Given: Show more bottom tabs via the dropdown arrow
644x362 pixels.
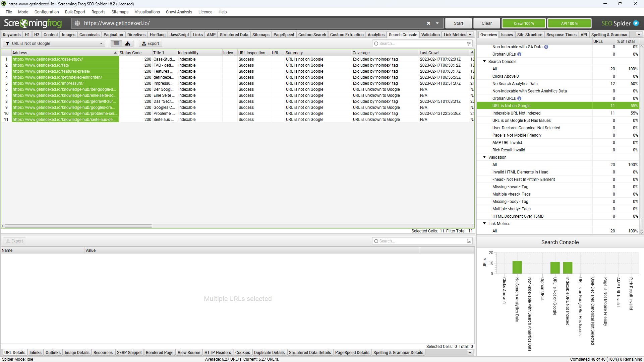Looking at the screenshot, I should (x=470, y=353).
